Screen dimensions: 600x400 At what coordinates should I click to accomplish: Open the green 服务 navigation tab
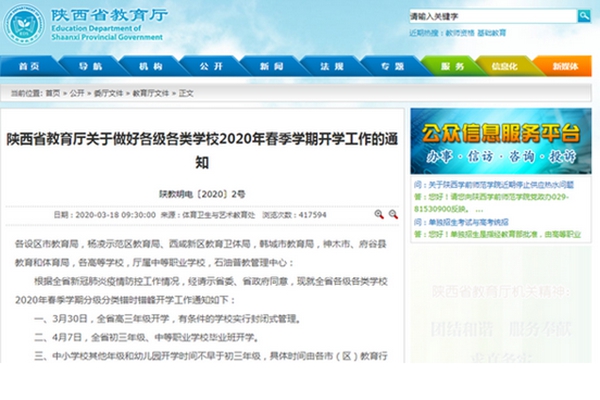tap(452, 66)
